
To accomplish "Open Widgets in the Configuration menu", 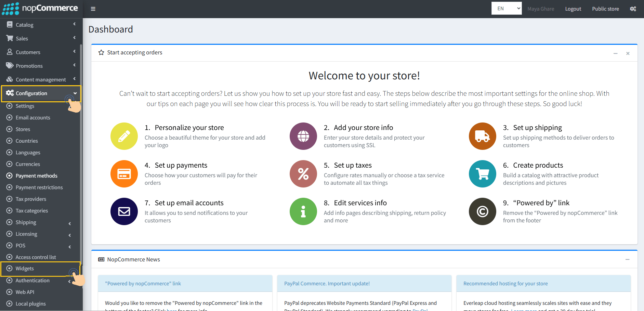I will pyautogui.click(x=25, y=269).
